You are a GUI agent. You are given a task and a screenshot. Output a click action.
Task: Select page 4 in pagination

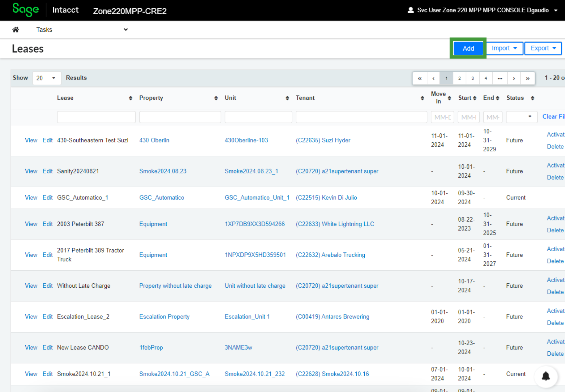click(x=486, y=78)
